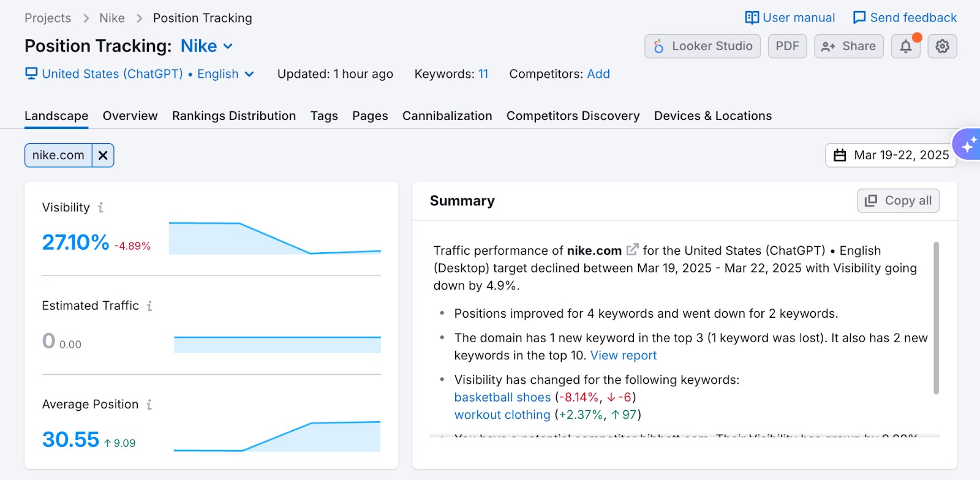This screenshot has height=480, width=980.
Task: Open nike.com external link icon
Action: (632, 250)
